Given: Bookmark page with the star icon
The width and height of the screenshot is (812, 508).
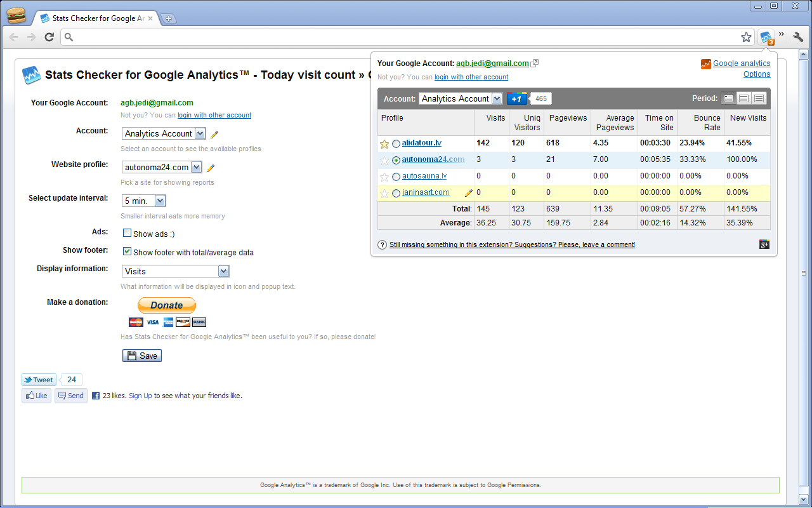Looking at the screenshot, I should 746,37.
